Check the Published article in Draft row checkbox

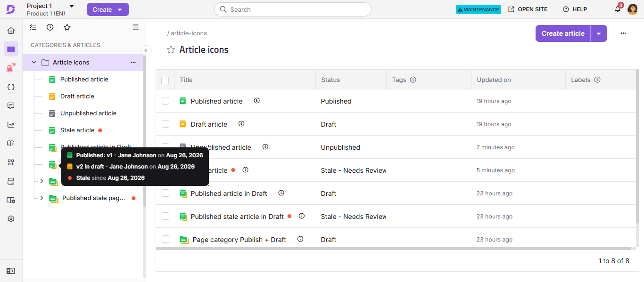(x=165, y=193)
